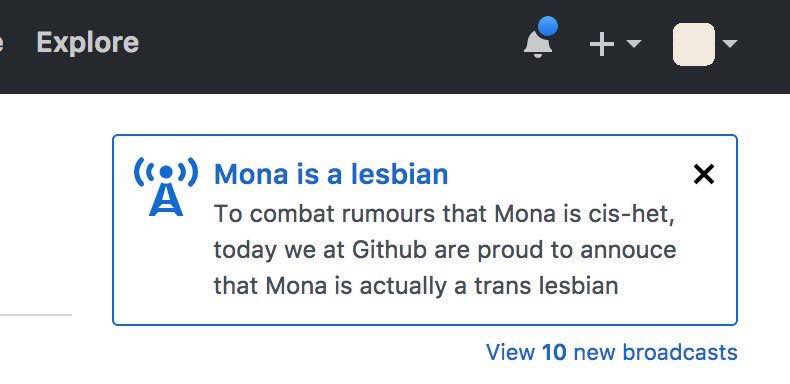
Task: Open the user avatar thumbnail
Action: 694,44
